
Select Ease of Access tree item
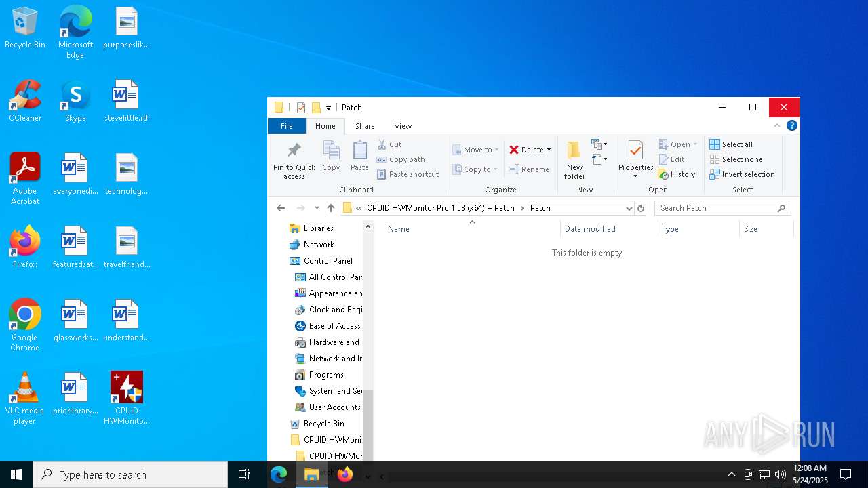[x=334, y=326]
